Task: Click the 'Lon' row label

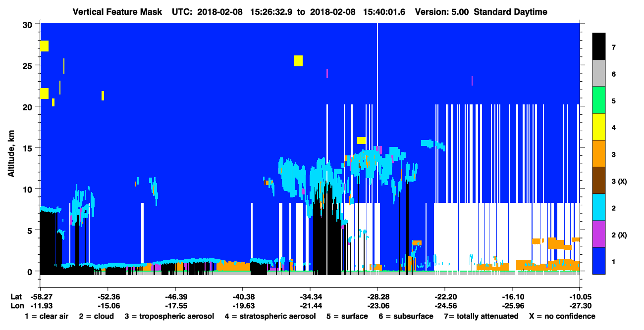Action: (x=16, y=306)
